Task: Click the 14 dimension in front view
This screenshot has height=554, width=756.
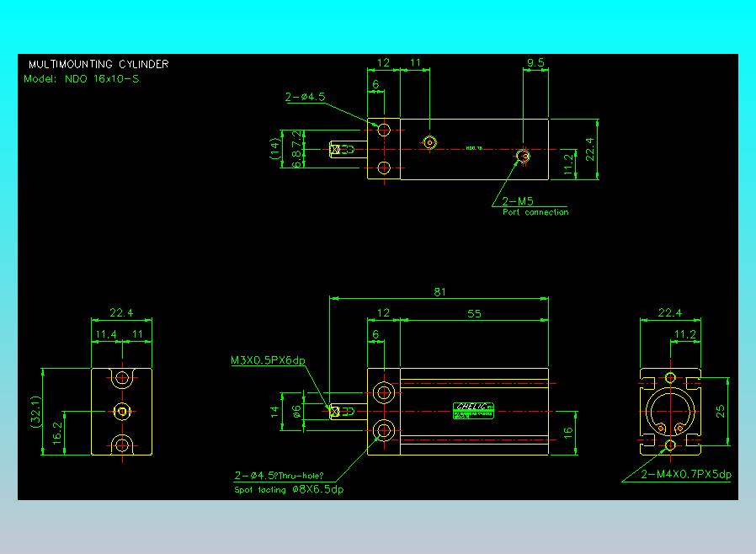Action: 274,411
